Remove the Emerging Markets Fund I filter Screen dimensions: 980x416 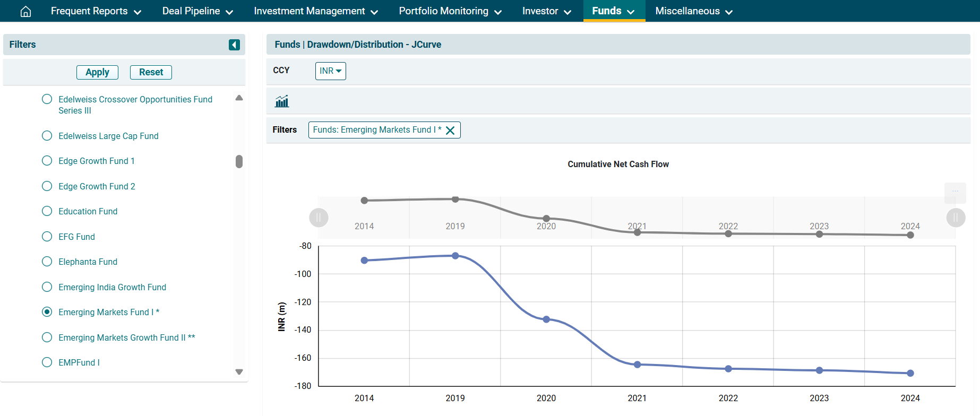450,131
